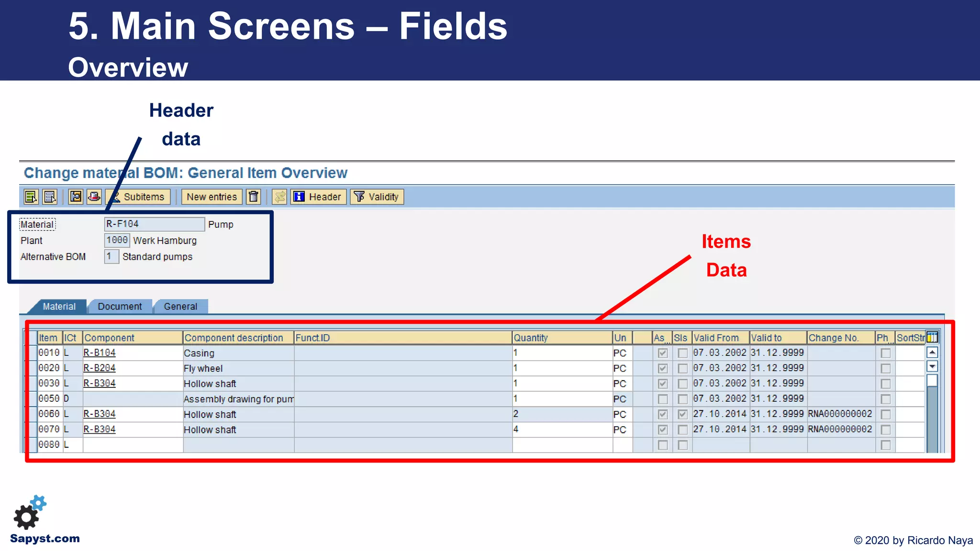Click the Component column header
Screen dimensions: 980x551
[133, 338]
